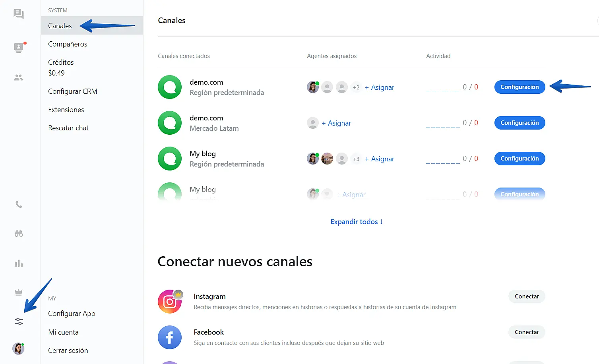Viewport: 599px width, 364px height.
Task: Click the user profile avatar at the bottom of the rail
Action: [19, 349]
